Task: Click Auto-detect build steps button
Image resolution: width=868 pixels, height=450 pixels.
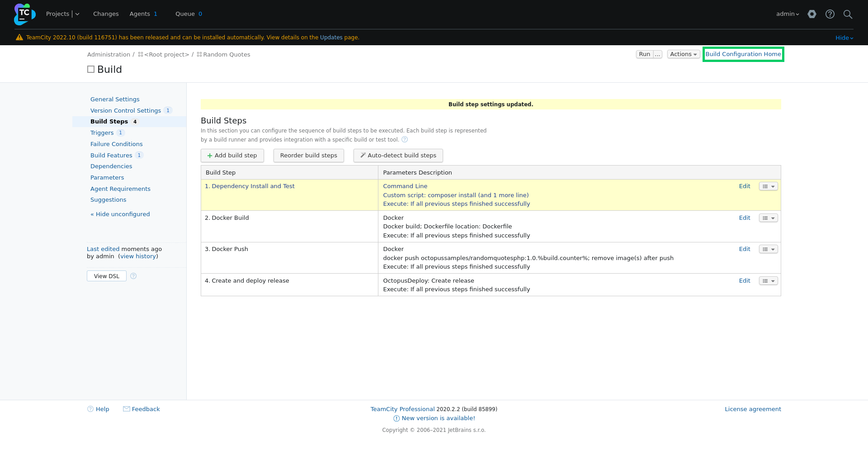Action: 398,156
